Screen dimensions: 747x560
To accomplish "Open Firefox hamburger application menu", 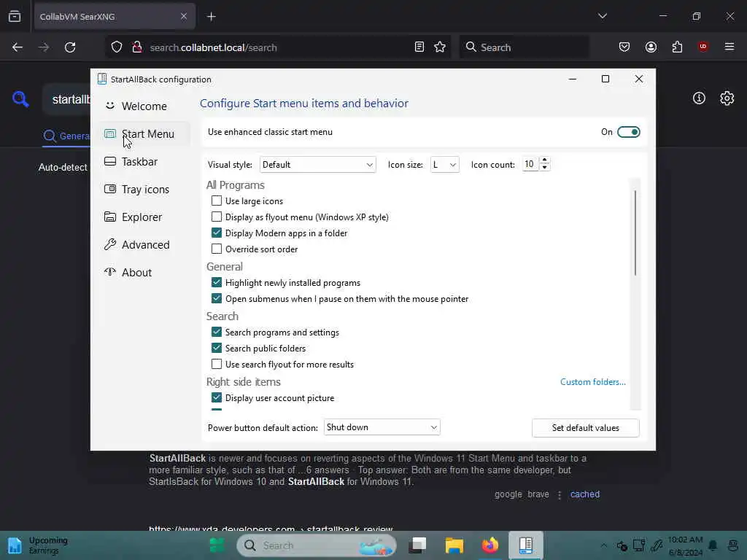I will 729,47.
